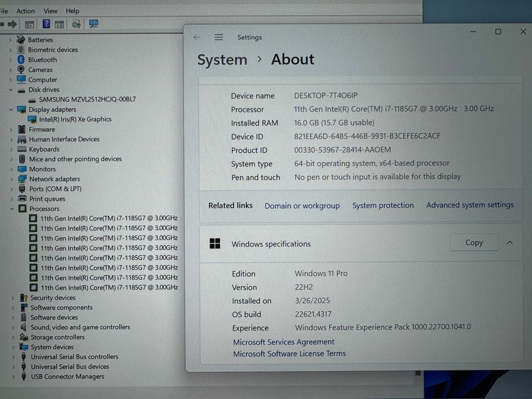Toggle the show/hide action pane toolbar icon
The width and height of the screenshot is (532, 399).
(x=59, y=24)
